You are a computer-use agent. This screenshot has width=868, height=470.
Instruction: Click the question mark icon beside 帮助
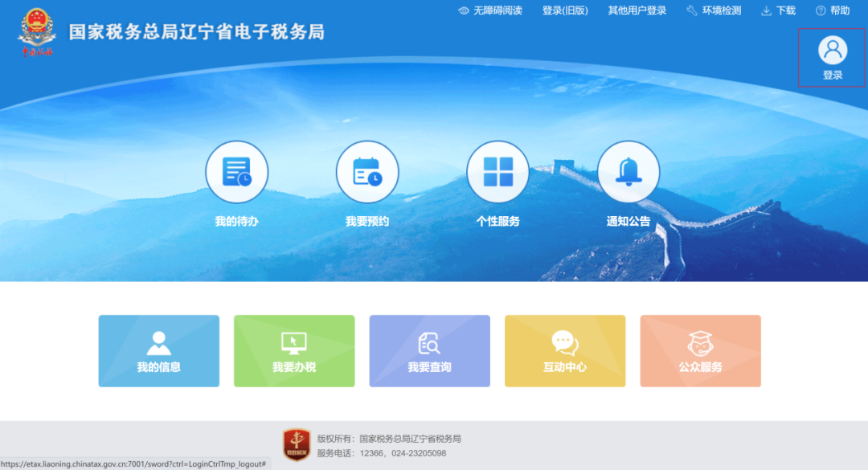tap(821, 10)
